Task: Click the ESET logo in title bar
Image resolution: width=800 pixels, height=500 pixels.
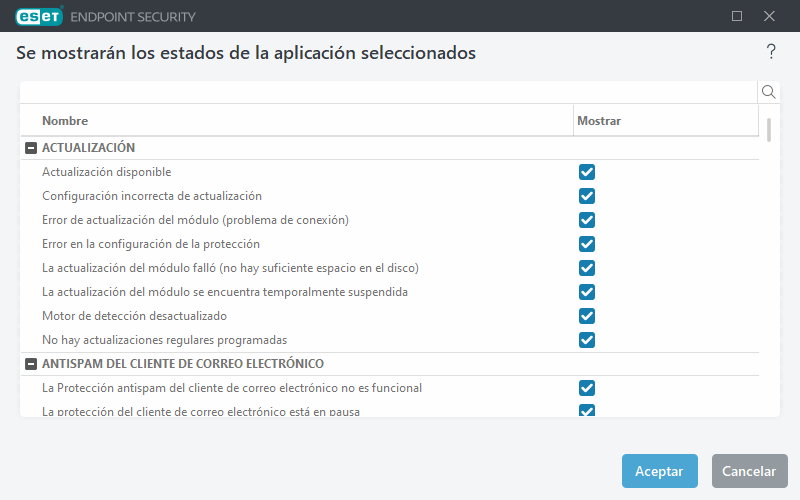Action: point(39,16)
